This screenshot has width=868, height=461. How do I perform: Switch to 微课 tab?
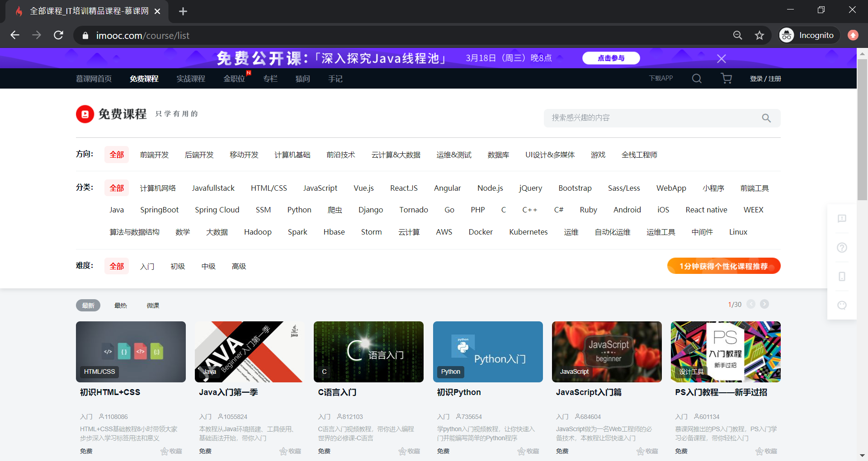[153, 306]
